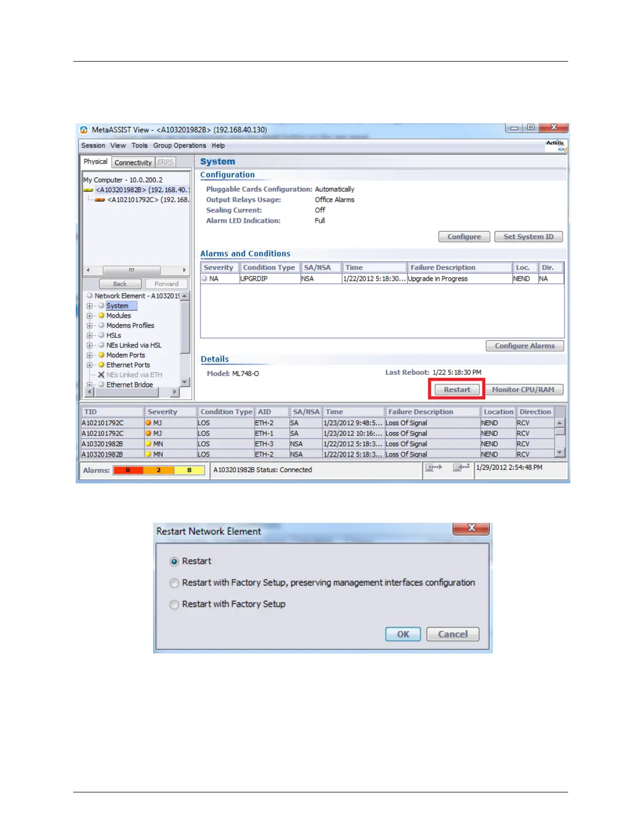Image resolution: width=644 pixels, height=834 pixels.
Task: Select the A102101792C node in network tree
Action: 148,200
